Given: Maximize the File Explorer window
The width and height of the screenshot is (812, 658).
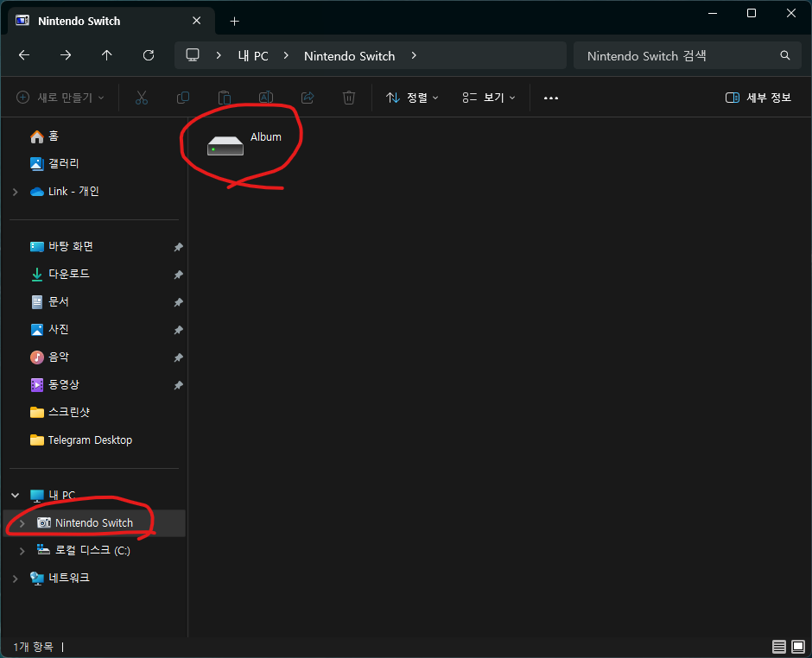Looking at the screenshot, I should (752, 14).
